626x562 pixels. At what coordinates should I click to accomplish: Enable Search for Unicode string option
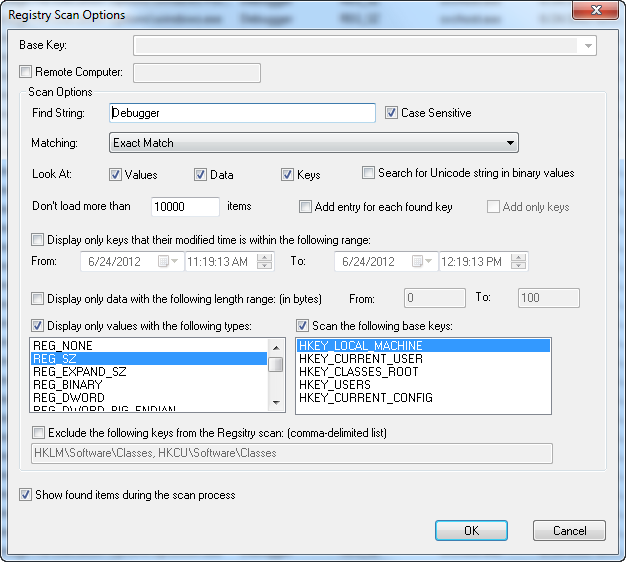pyautogui.click(x=368, y=173)
